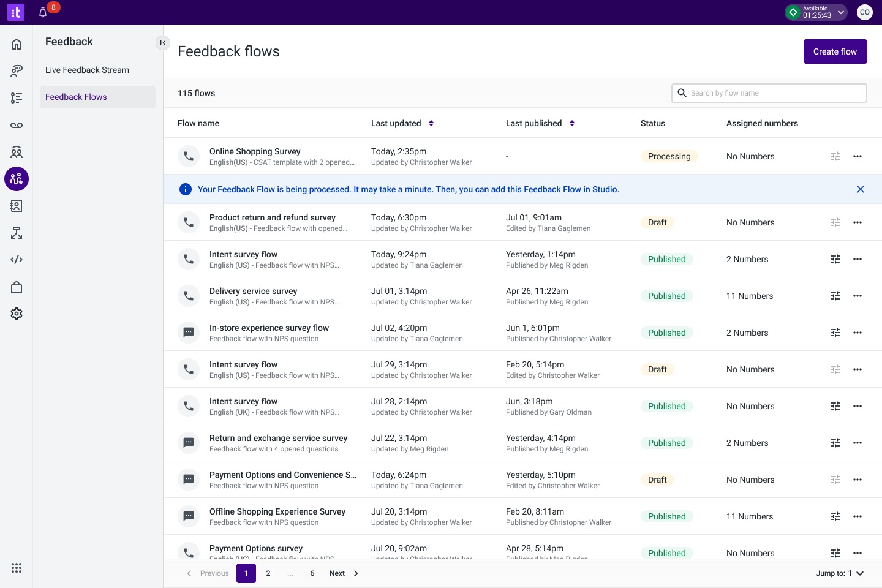Open Product return and refund survey
The width and height of the screenshot is (882, 588).
tap(273, 217)
